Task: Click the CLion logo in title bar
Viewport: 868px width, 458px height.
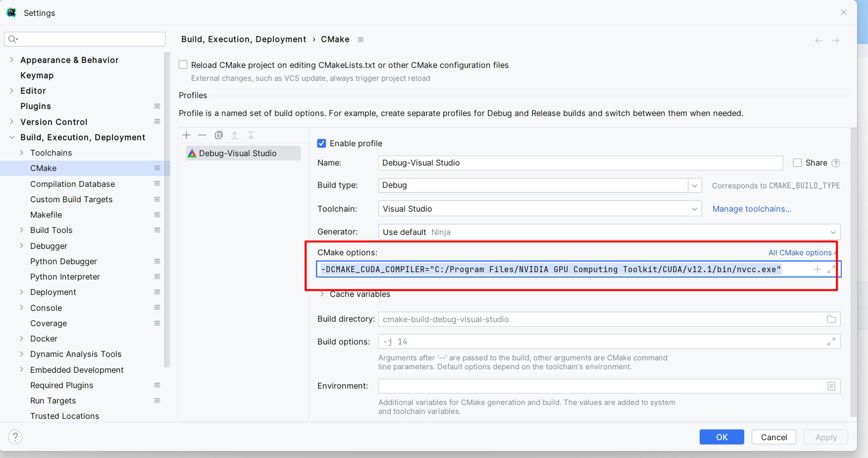Action: [x=11, y=13]
